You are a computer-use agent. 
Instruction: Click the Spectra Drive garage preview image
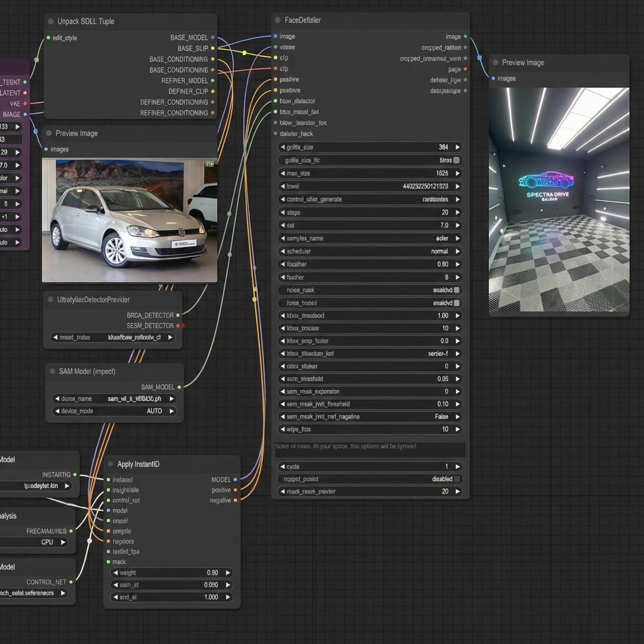(x=559, y=199)
